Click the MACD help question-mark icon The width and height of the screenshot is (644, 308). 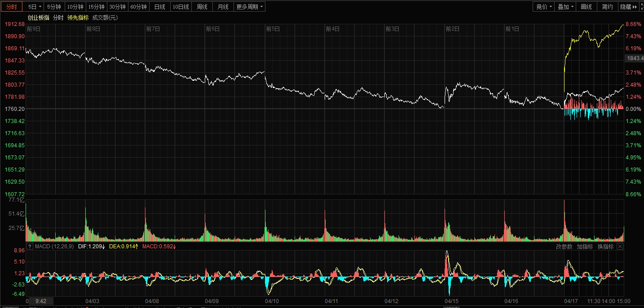pos(30,246)
